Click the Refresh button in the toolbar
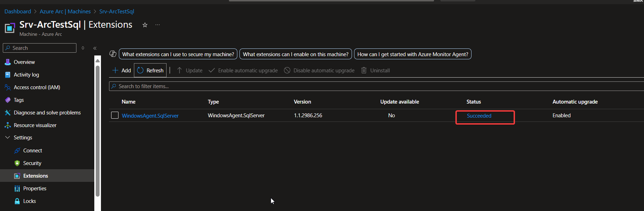This screenshot has width=644, height=211. point(150,70)
